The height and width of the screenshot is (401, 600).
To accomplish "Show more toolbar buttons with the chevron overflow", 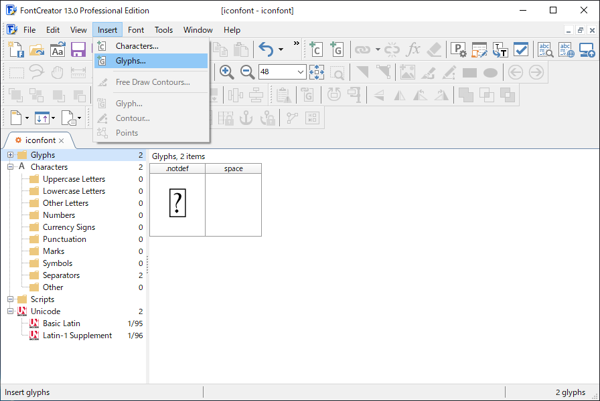I will coord(296,43).
